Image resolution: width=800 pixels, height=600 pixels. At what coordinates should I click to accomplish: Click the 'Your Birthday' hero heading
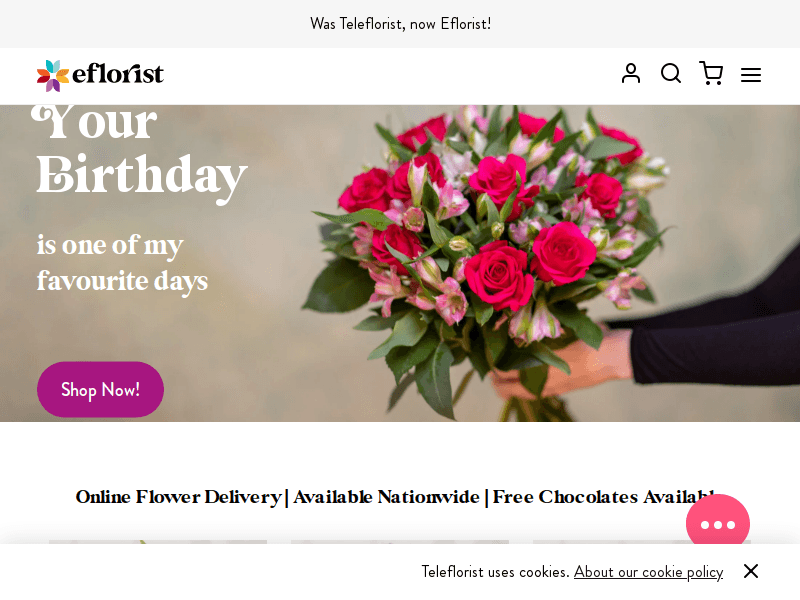point(140,150)
